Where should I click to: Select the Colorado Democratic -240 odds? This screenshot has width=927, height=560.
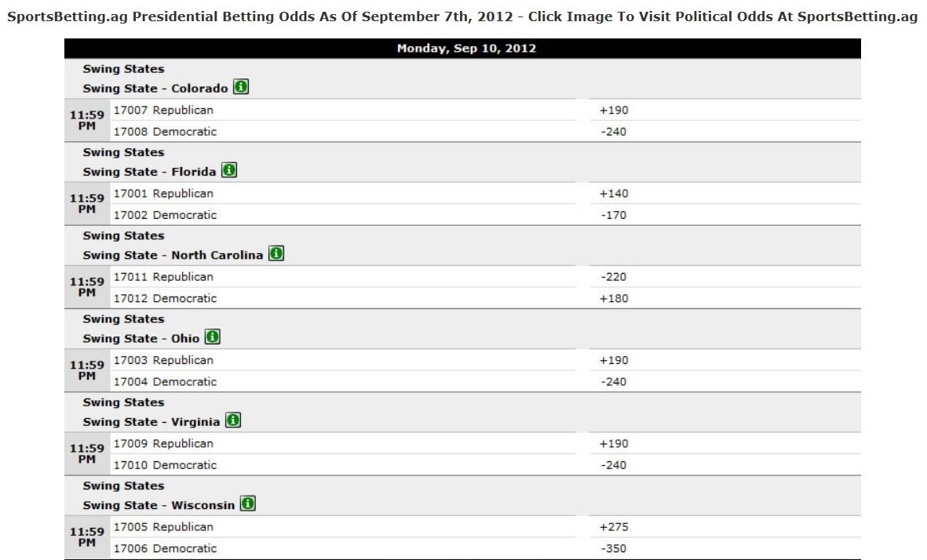click(x=614, y=132)
